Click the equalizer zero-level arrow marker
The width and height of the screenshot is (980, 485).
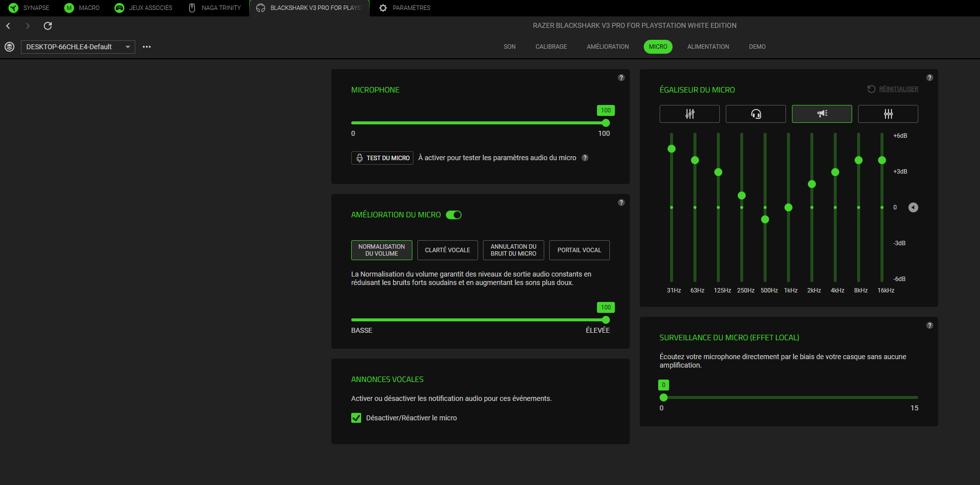913,207
